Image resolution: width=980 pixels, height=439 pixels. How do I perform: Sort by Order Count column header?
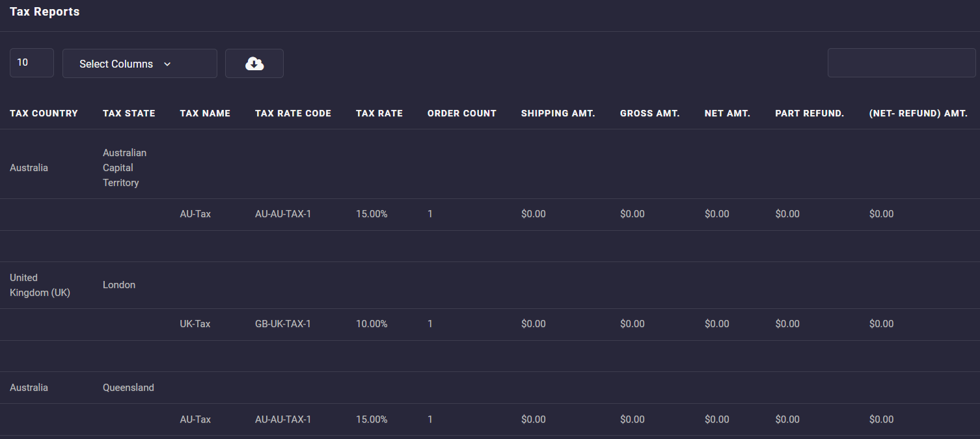(461, 113)
